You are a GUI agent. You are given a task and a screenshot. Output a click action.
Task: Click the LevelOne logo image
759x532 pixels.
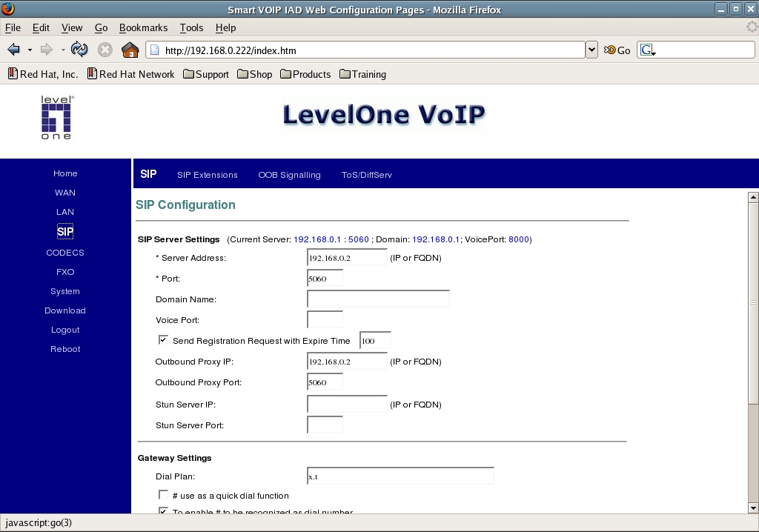(56, 118)
